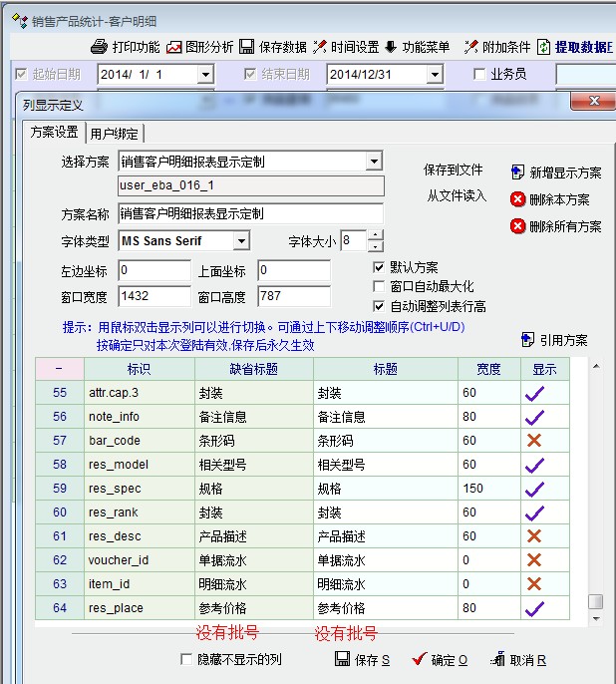The height and width of the screenshot is (684, 616).
Task: Click 附加条件 additional conditions icon
Action: [x=471, y=47]
